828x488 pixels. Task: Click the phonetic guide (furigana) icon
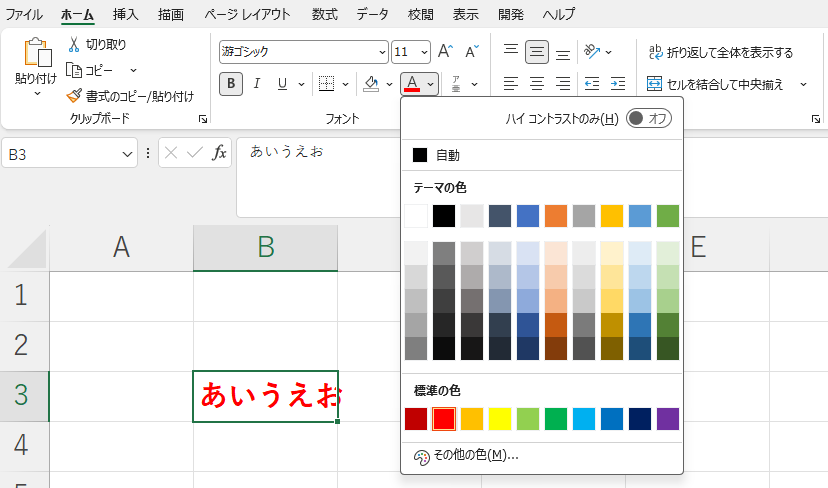456,83
